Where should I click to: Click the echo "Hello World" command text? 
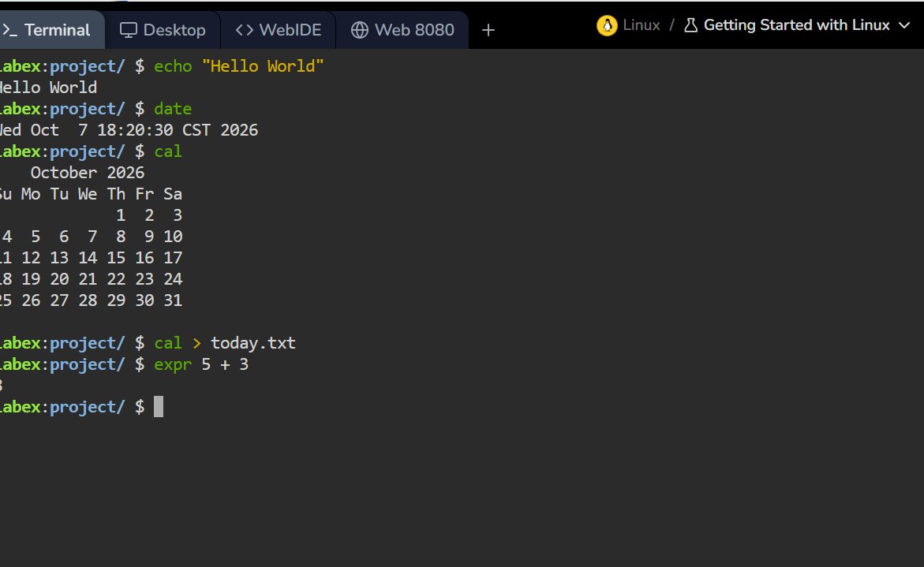pos(238,66)
